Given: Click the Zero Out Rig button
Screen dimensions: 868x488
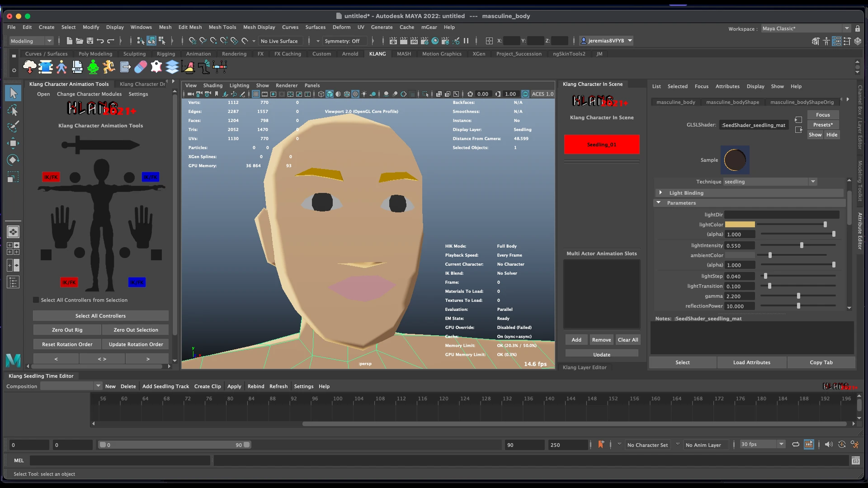Looking at the screenshot, I should 67,330.
